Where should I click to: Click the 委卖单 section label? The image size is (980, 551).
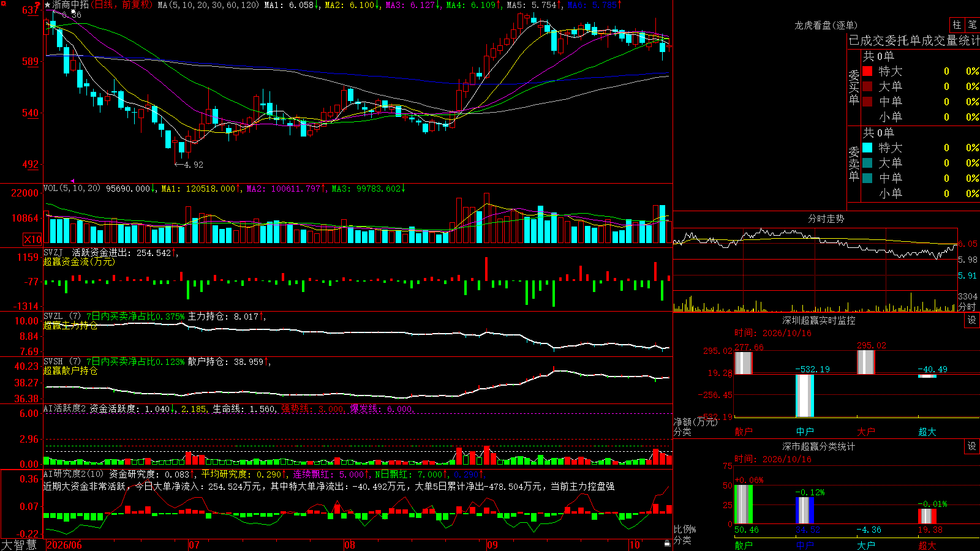854,163
